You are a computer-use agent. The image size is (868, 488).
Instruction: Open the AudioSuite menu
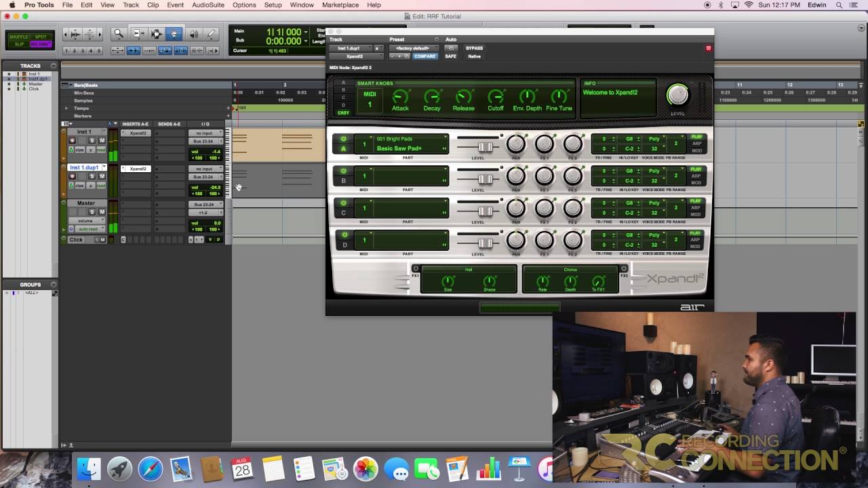(208, 5)
